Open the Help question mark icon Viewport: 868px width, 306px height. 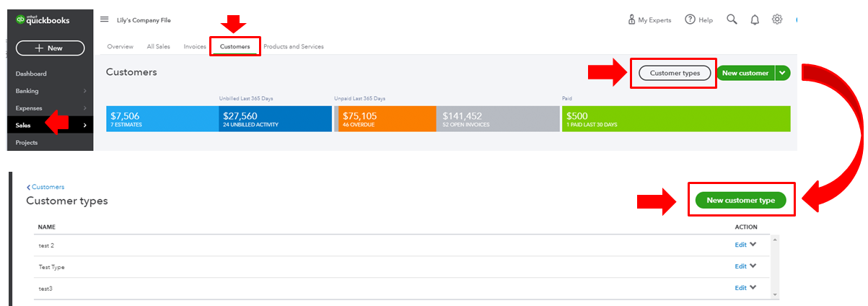tap(690, 19)
